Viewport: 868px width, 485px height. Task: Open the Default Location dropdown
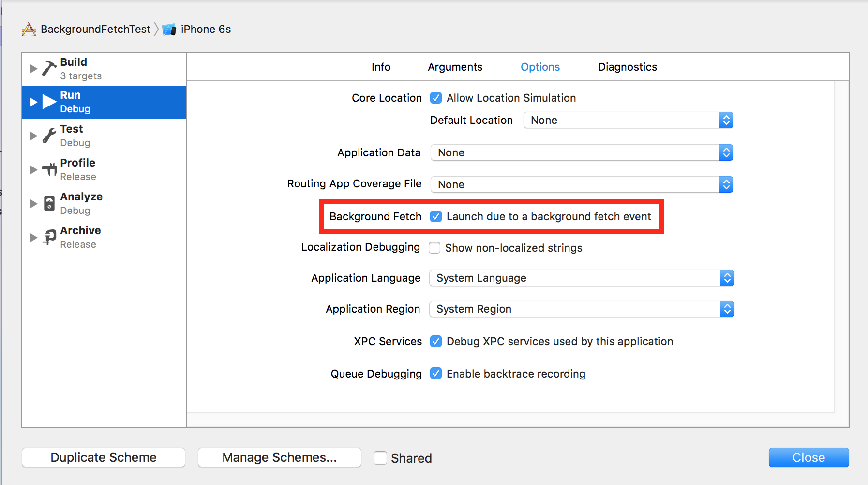tap(629, 120)
